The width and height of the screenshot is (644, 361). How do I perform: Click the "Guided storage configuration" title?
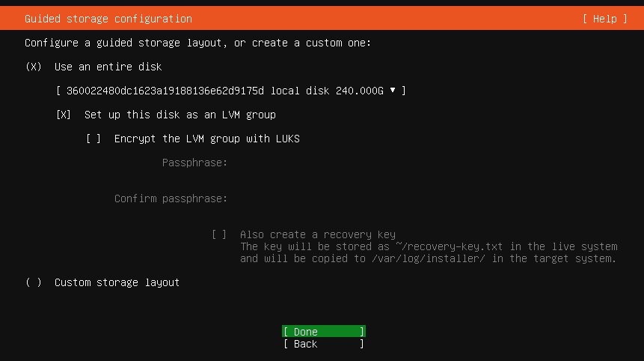(x=108, y=19)
